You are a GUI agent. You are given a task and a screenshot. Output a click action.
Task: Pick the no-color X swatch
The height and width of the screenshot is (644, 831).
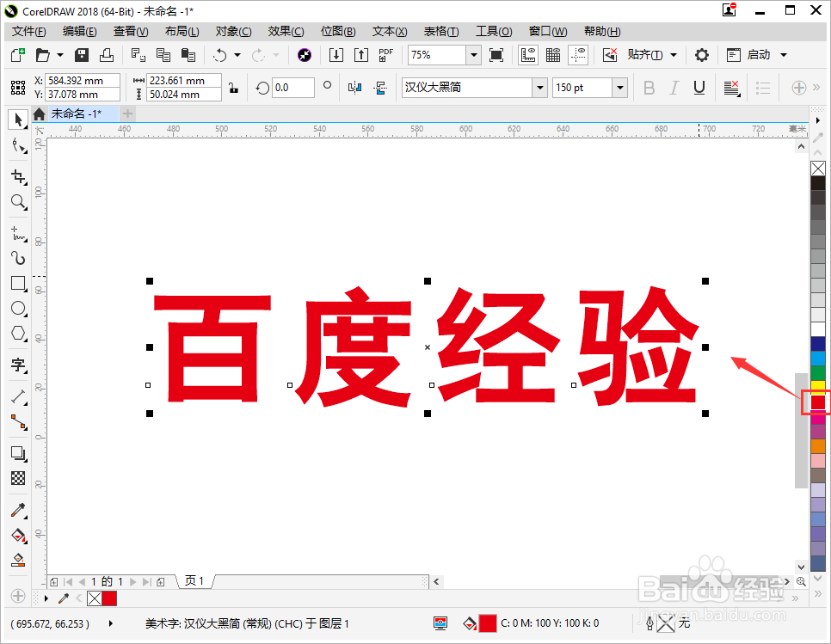tap(818, 169)
